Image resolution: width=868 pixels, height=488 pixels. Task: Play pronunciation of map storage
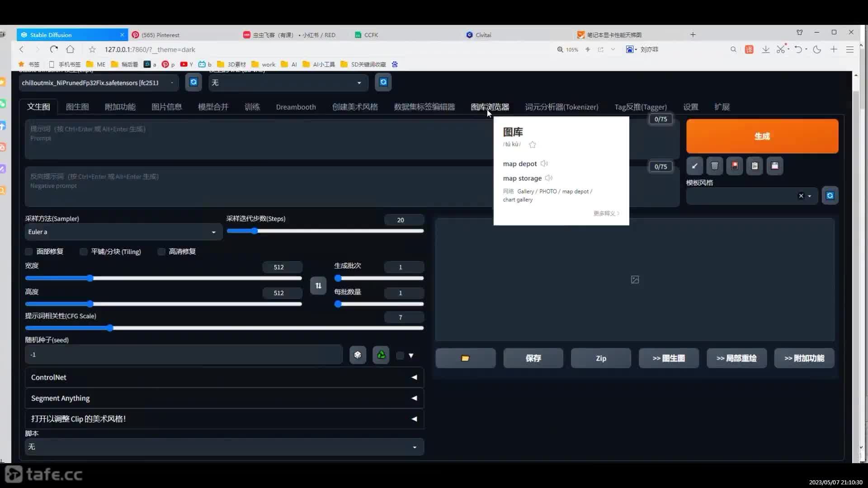click(x=549, y=178)
